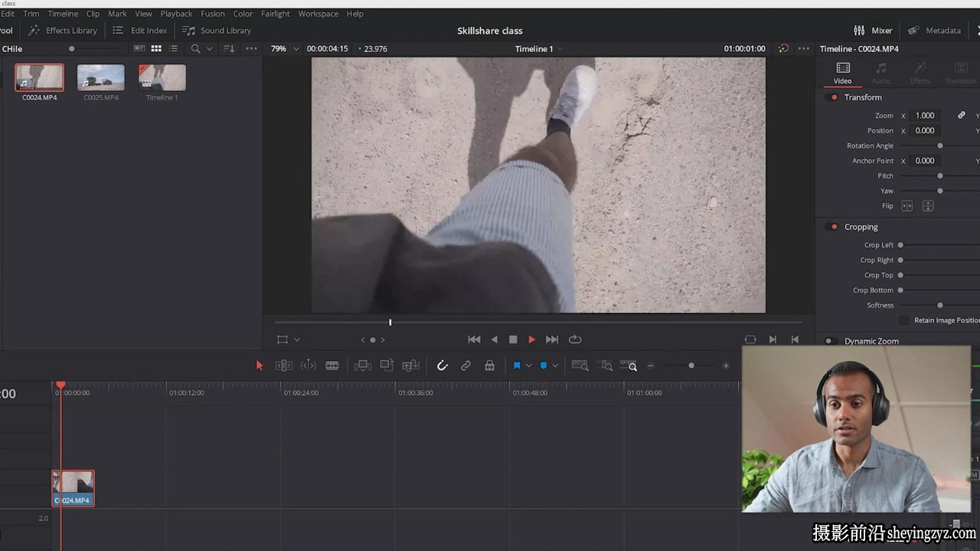Click the Insert Clip icon

pos(363,366)
